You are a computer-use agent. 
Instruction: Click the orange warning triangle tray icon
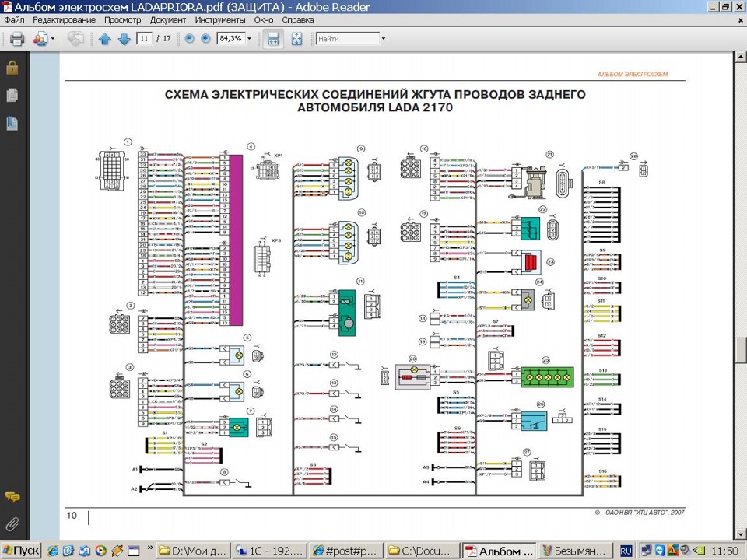pos(672,551)
